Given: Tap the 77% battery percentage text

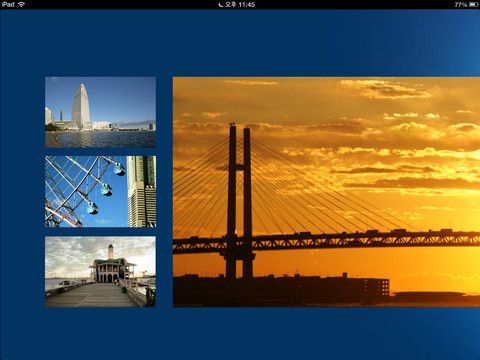Looking at the screenshot, I should 461,4.
